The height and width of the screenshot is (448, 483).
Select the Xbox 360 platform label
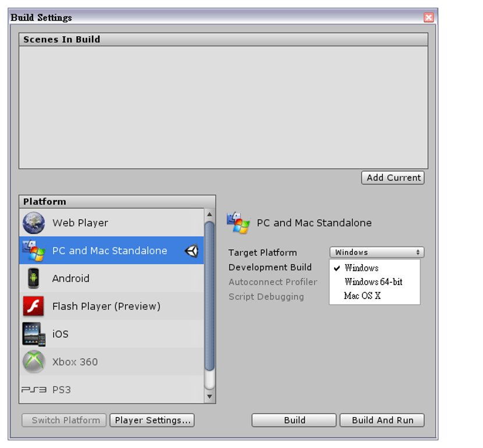(75, 362)
